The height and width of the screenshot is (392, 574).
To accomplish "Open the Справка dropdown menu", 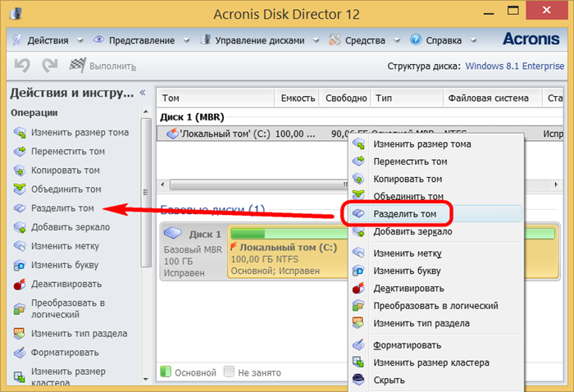I will pos(440,39).
